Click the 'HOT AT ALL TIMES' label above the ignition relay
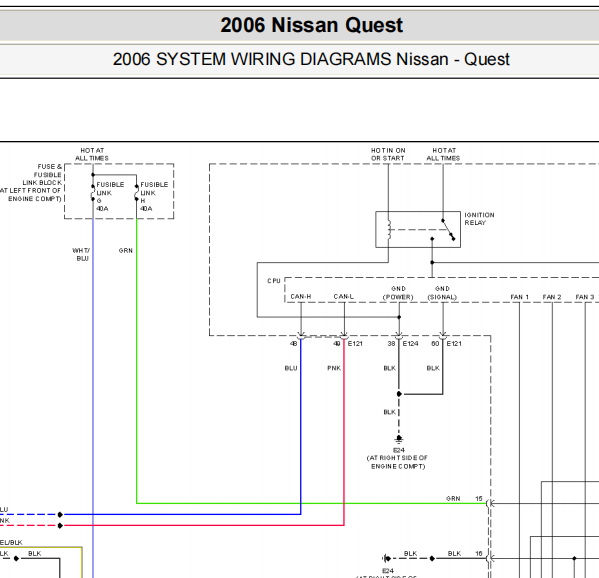 coord(443,154)
